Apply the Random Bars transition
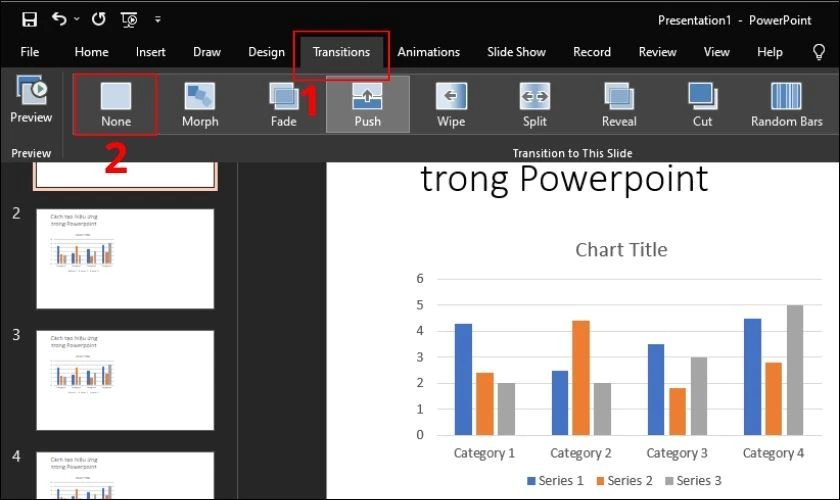 pyautogui.click(x=786, y=105)
